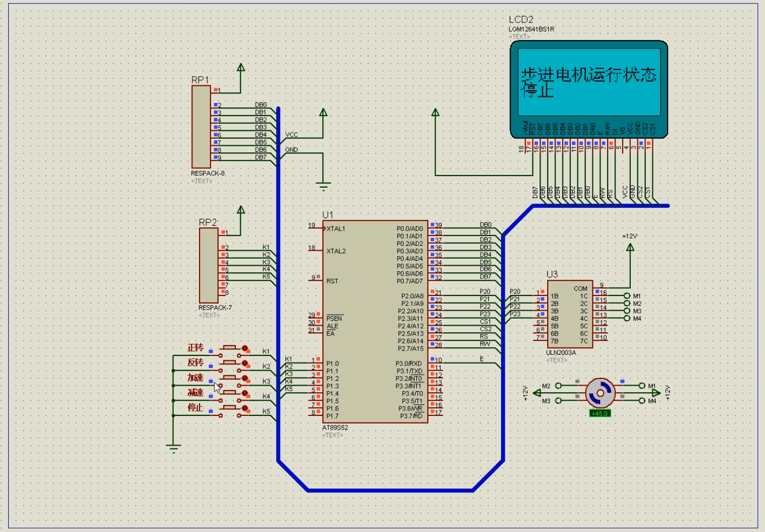Click the RST pin label on U1

pos(332,281)
